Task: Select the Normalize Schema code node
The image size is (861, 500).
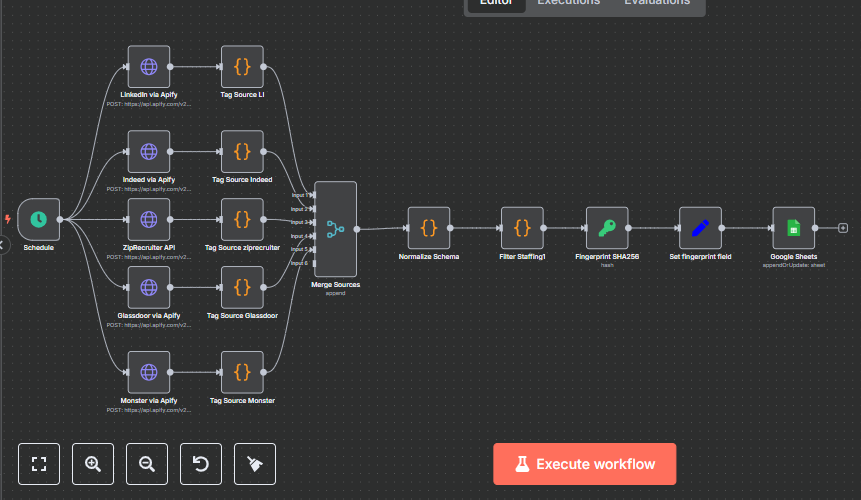Action: pos(429,228)
